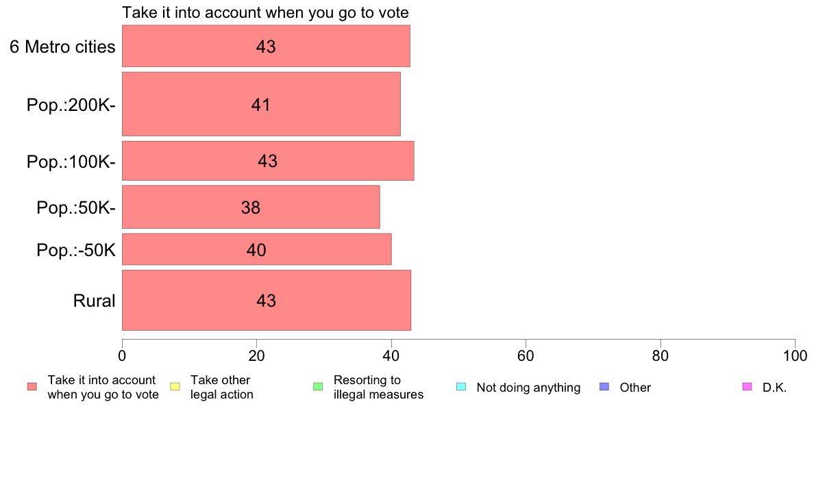Viewport: 814px width, 504px height.
Task: Click the yellow 'Take other legal action' swatch
Action: click(175, 387)
